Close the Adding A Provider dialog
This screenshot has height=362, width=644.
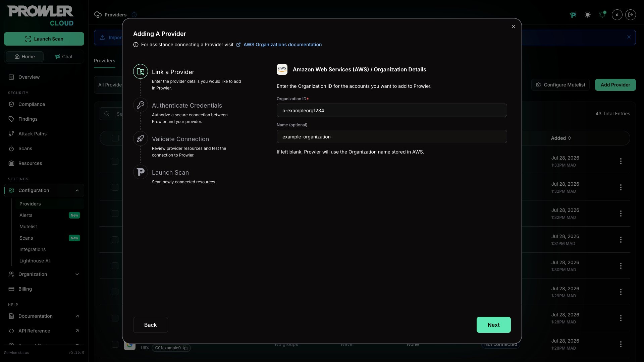tap(513, 26)
